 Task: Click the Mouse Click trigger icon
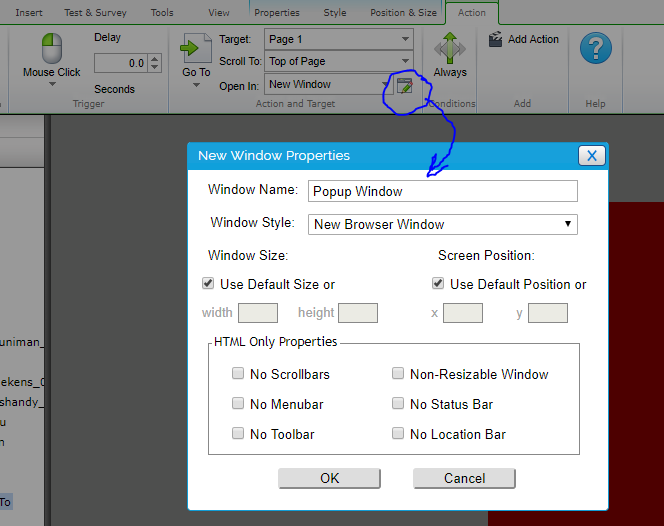click(52, 49)
